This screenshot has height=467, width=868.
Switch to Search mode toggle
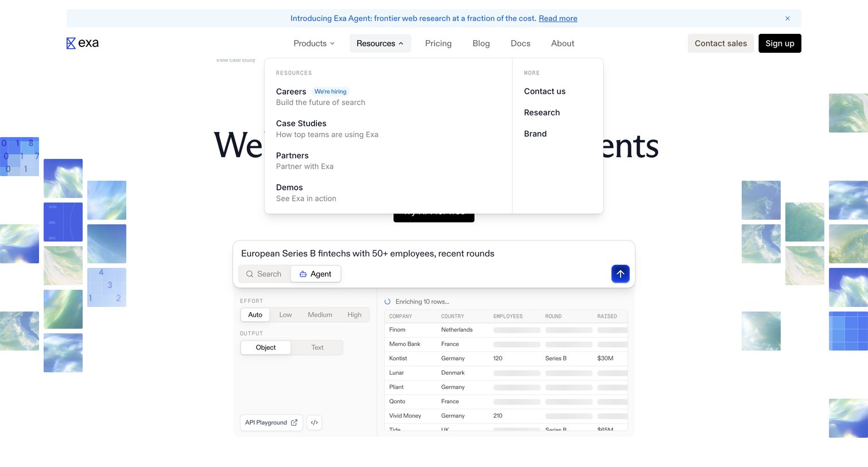(264, 274)
